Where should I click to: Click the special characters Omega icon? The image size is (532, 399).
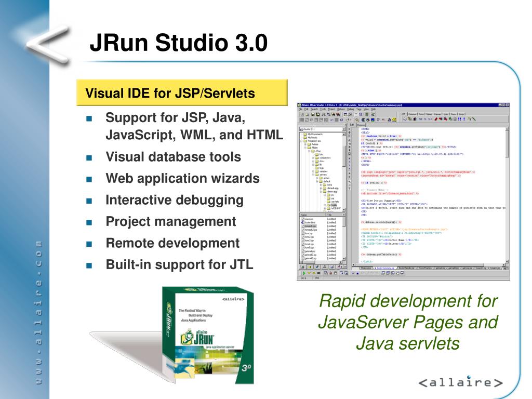[361, 114]
